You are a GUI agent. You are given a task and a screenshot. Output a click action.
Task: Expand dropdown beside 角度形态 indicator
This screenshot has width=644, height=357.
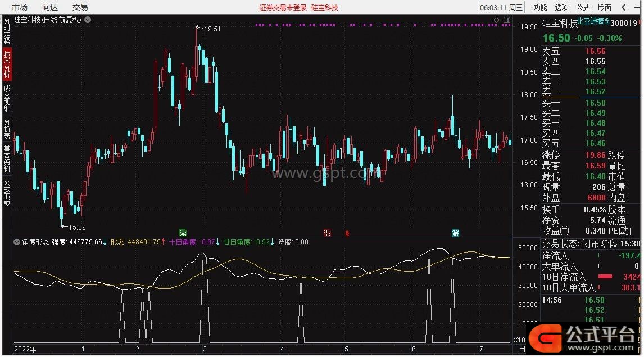(x=17, y=242)
